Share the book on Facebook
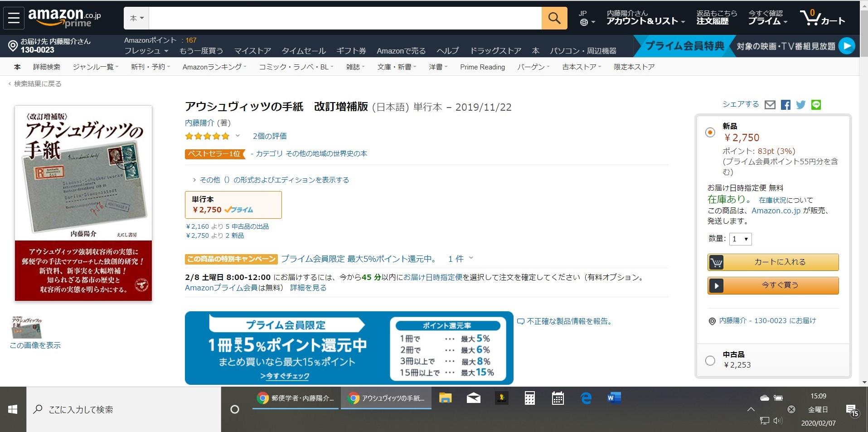The width and height of the screenshot is (868, 432). pyautogui.click(x=786, y=105)
